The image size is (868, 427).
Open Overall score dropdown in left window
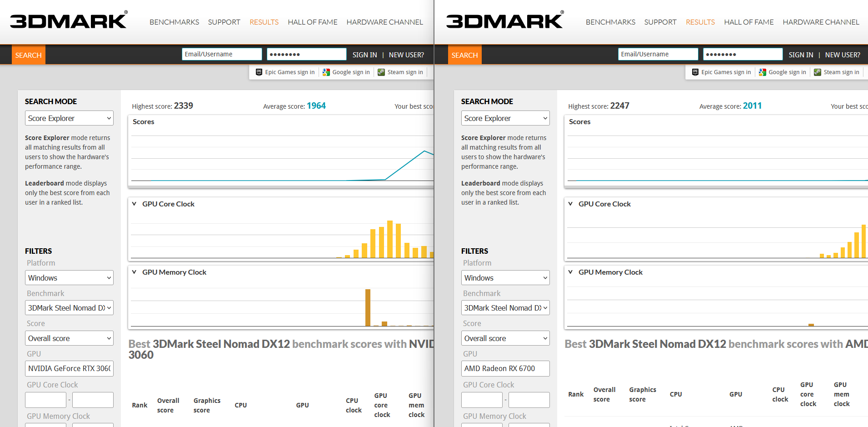pyautogui.click(x=69, y=338)
